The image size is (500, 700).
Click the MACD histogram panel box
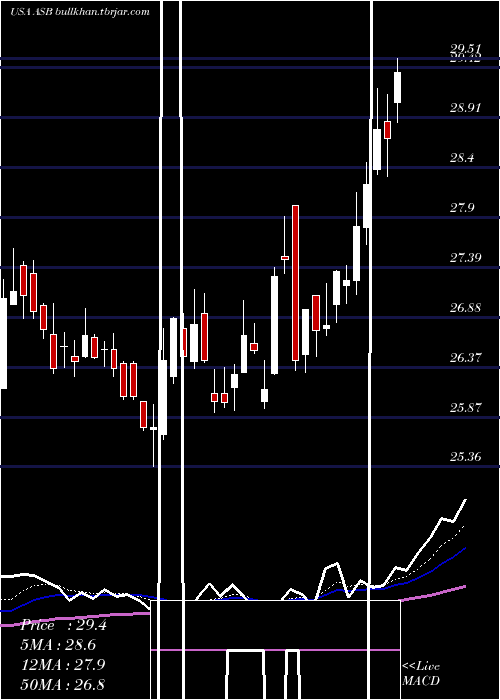click(x=275, y=650)
